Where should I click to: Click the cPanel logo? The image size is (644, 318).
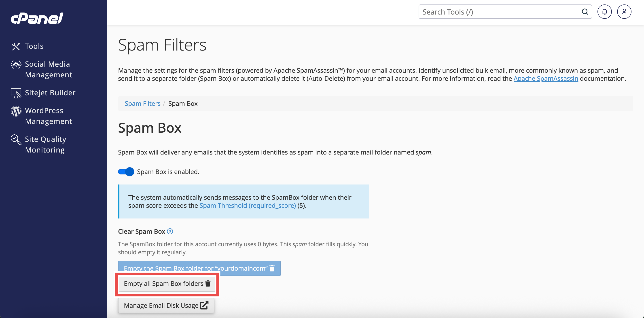click(37, 18)
